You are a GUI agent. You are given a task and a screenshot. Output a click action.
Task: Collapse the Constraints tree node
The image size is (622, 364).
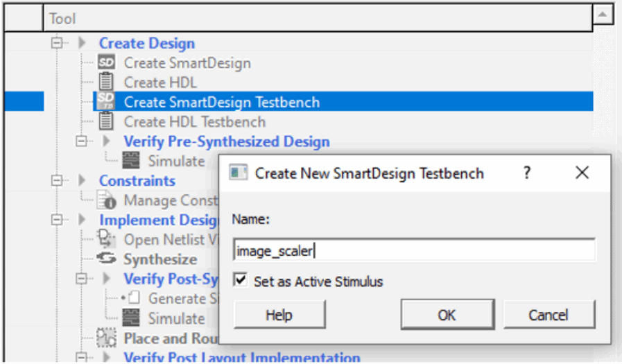pos(57,180)
